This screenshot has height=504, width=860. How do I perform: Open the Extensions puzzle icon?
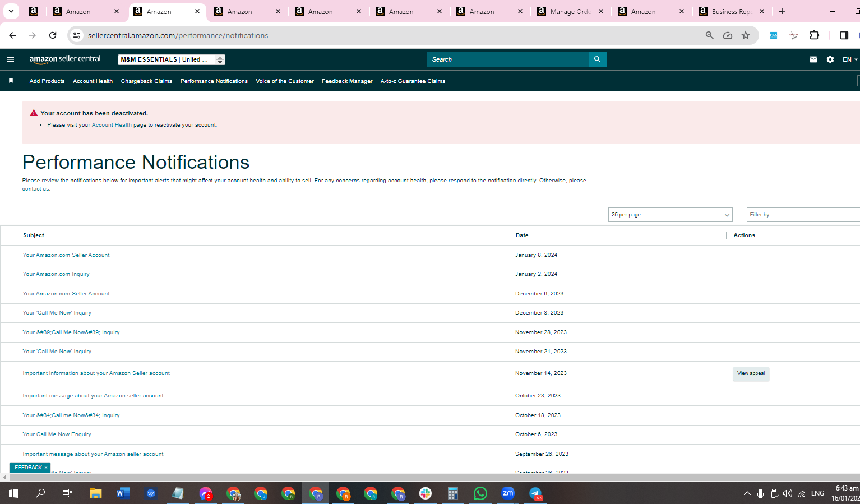[x=815, y=35]
